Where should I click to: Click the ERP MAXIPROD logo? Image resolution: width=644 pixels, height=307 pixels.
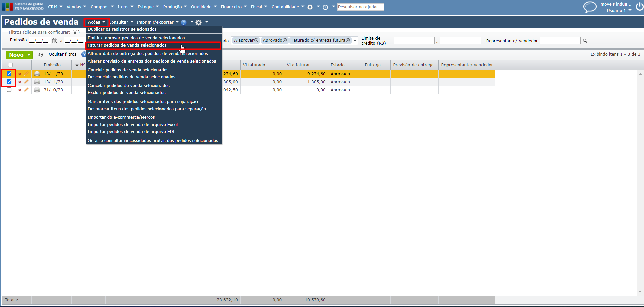click(23, 7)
